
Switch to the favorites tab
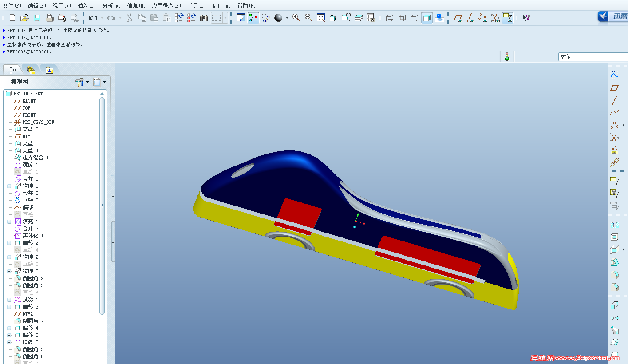tap(49, 70)
